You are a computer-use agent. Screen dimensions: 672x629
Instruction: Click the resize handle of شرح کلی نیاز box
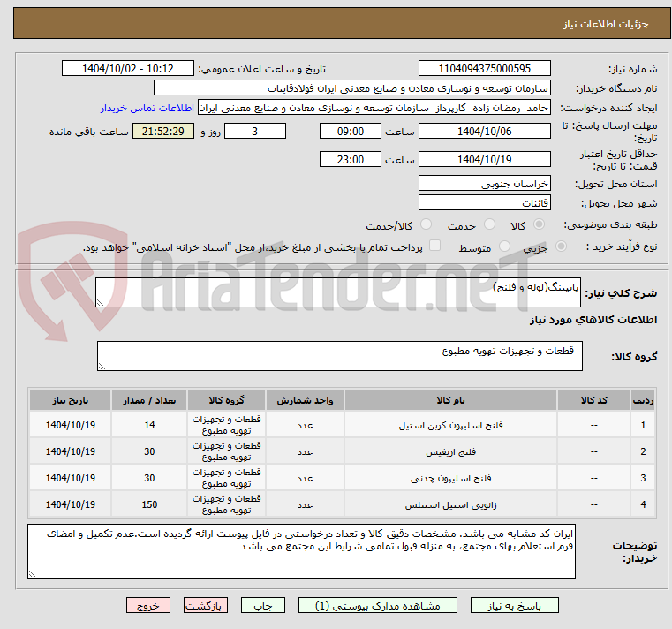pyautogui.click(x=100, y=303)
